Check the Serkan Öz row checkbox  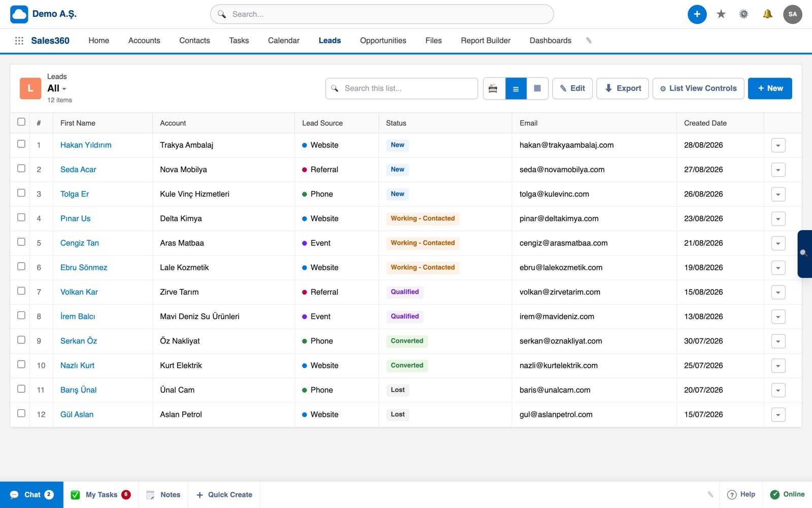pos(21,340)
